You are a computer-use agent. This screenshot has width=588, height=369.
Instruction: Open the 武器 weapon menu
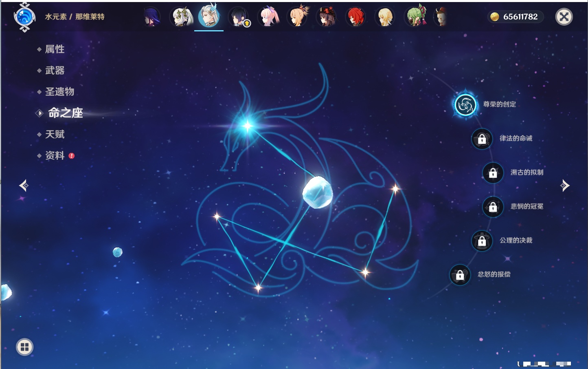click(55, 71)
